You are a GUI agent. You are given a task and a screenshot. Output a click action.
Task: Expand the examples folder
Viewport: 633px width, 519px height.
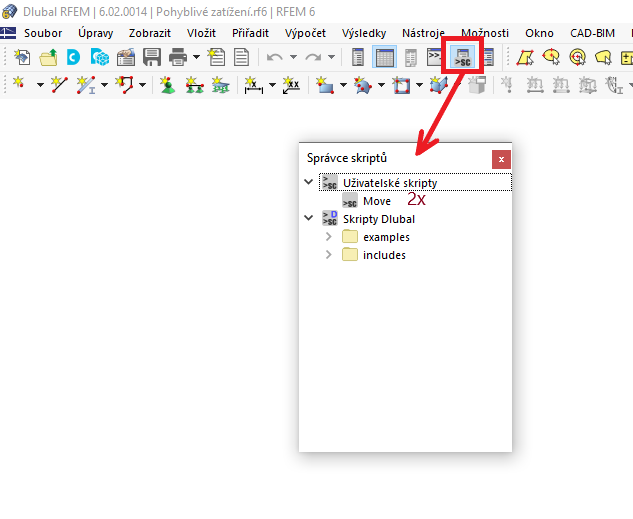329,236
